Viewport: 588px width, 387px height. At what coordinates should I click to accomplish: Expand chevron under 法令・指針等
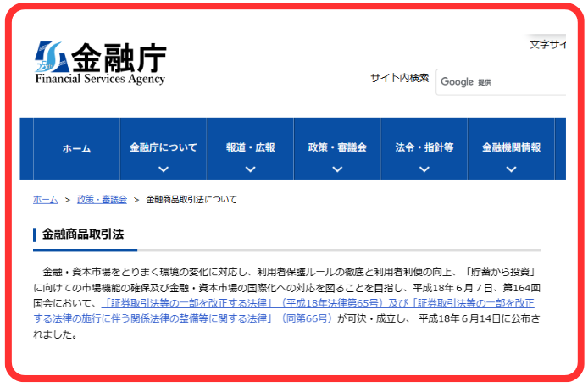(x=424, y=169)
